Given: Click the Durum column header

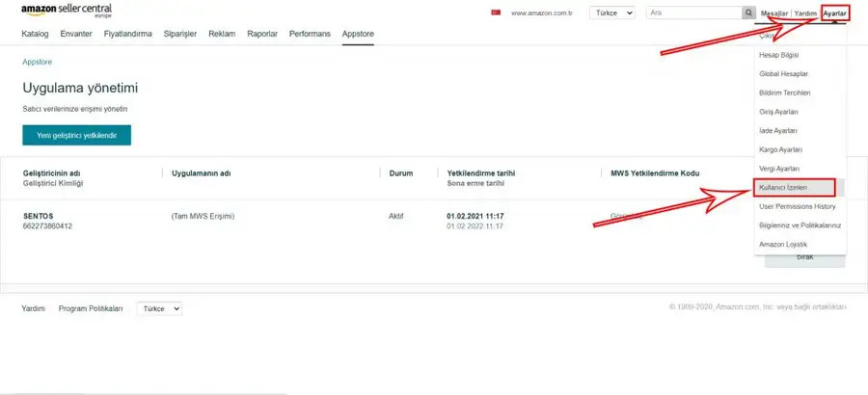Looking at the screenshot, I should [x=401, y=173].
